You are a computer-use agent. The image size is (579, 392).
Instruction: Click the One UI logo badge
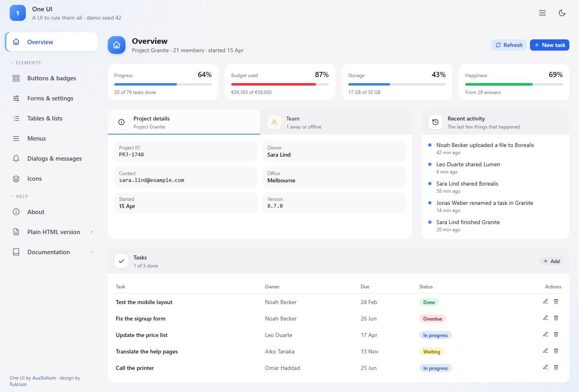point(18,13)
